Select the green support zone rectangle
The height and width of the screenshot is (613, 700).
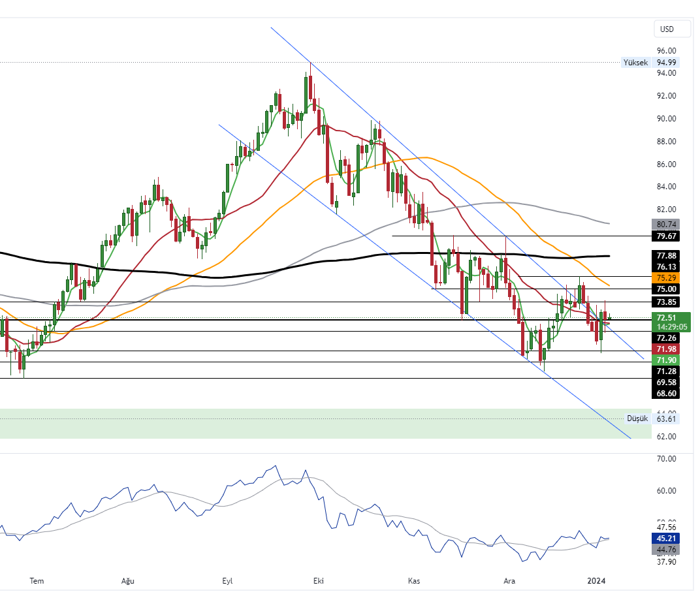pyautogui.click(x=326, y=424)
